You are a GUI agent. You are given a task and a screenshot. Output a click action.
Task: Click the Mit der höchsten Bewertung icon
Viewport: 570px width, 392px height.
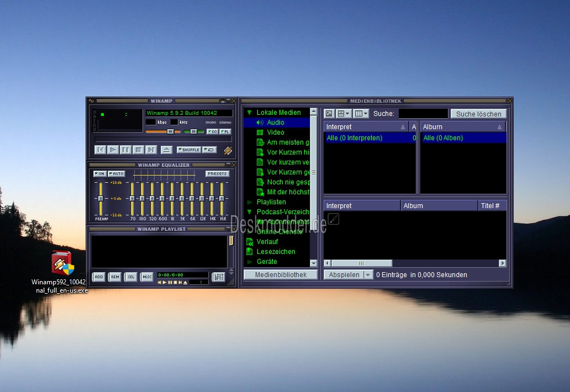(260, 192)
